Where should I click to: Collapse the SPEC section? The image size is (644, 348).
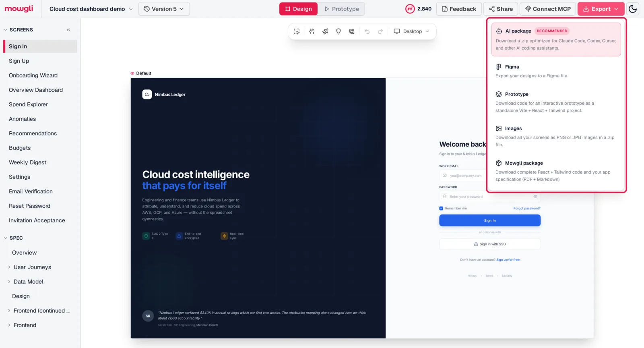coord(6,238)
